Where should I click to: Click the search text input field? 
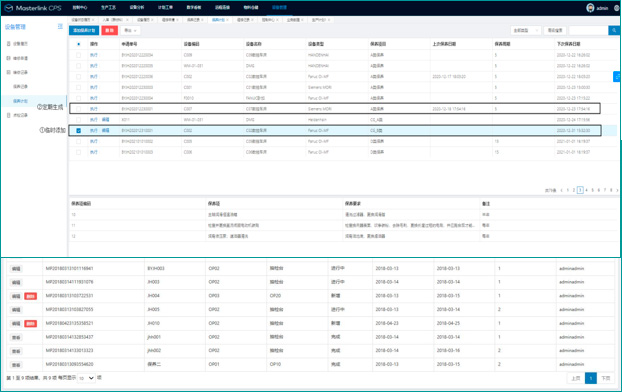coord(588,30)
